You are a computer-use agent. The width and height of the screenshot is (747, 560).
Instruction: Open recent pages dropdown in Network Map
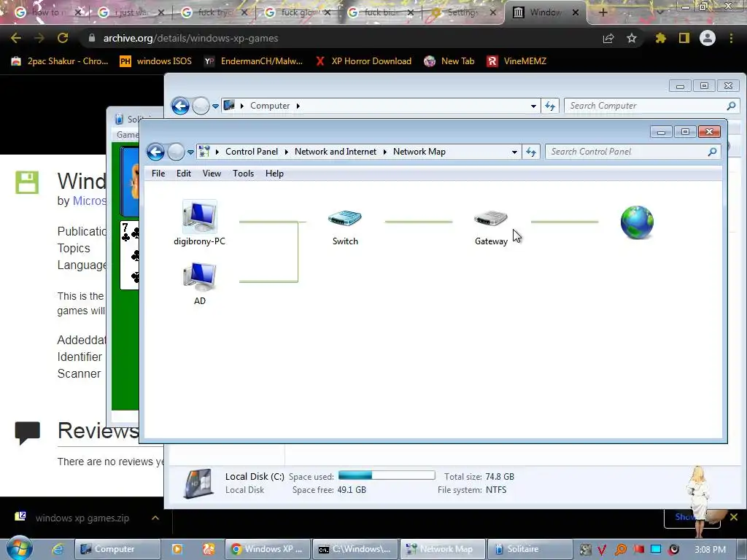pyautogui.click(x=190, y=152)
